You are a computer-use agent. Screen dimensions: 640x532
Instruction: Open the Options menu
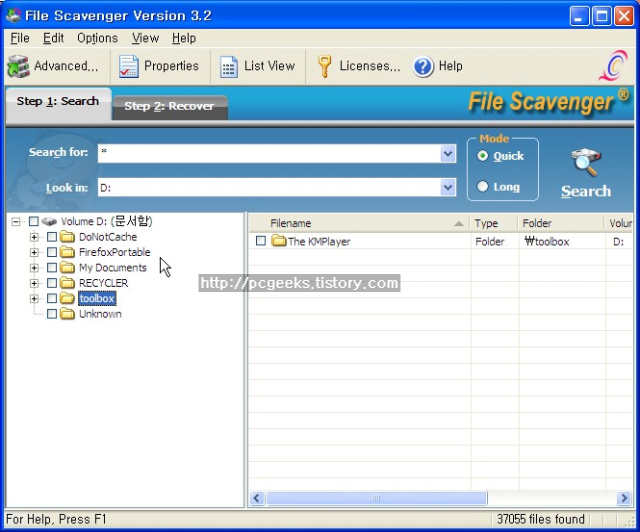(98, 38)
